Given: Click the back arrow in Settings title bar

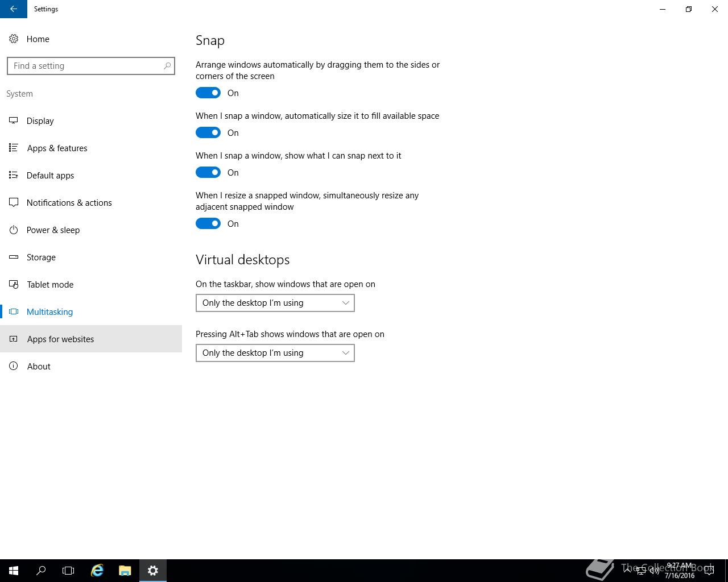Looking at the screenshot, I should 14,9.
